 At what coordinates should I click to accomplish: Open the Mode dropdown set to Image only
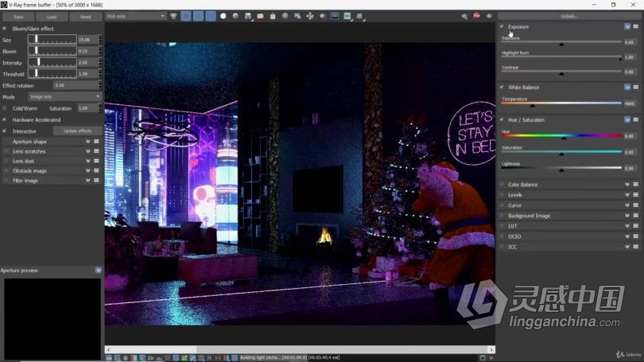pos(65,96)
